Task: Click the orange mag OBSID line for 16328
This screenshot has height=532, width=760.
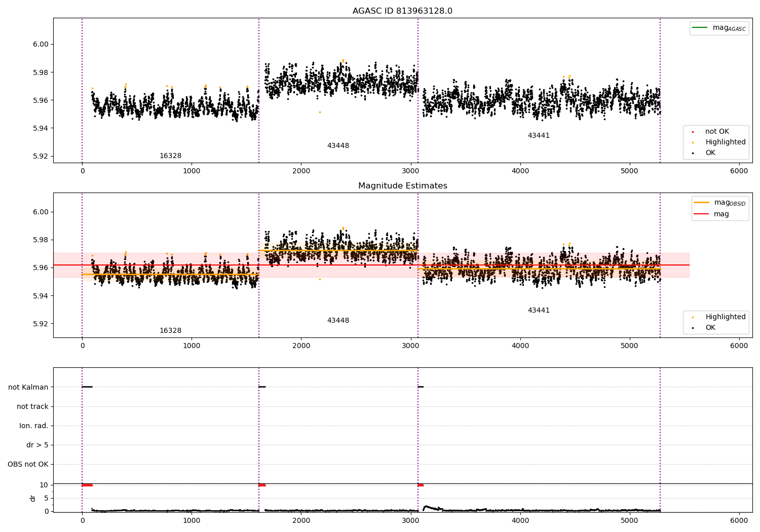Action: (170, 274)
